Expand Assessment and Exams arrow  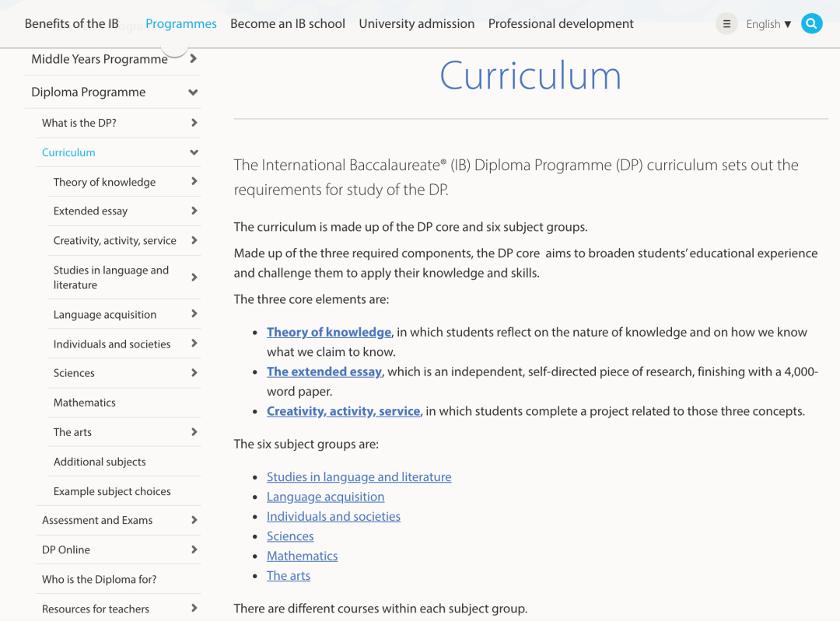(194, 520)
